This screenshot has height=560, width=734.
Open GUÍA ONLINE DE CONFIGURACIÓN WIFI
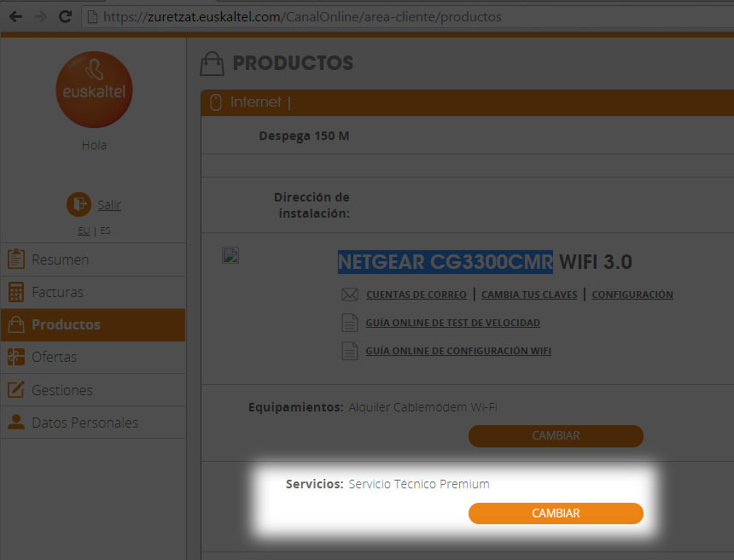click(458, 351)
